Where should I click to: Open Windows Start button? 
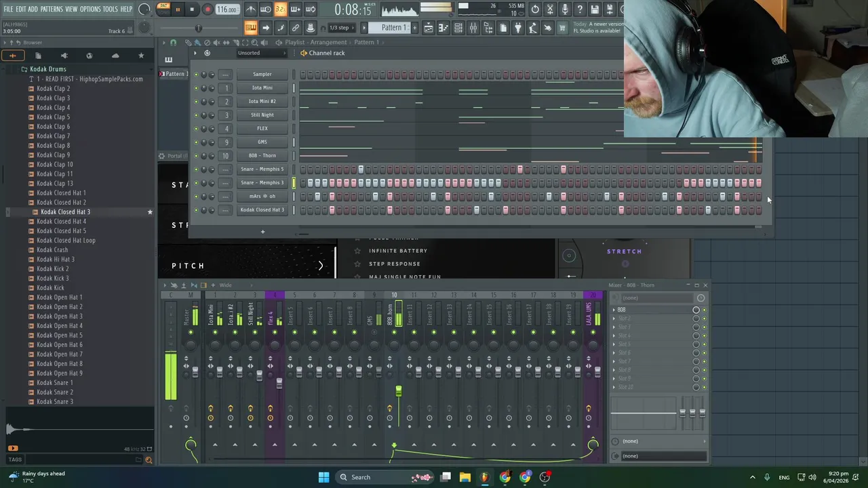pos(323,477)
